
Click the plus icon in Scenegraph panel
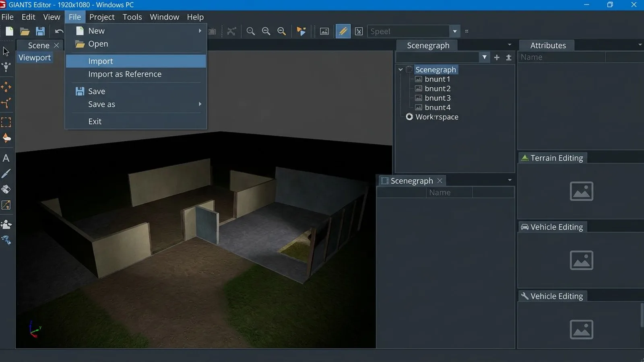click(x=497, y=58)
